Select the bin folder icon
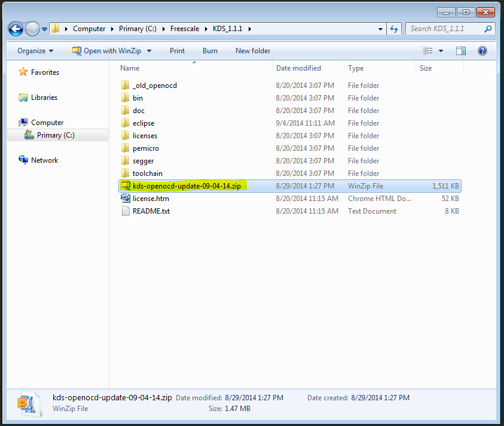Screen dimensions: 504x426 (126, 98)
